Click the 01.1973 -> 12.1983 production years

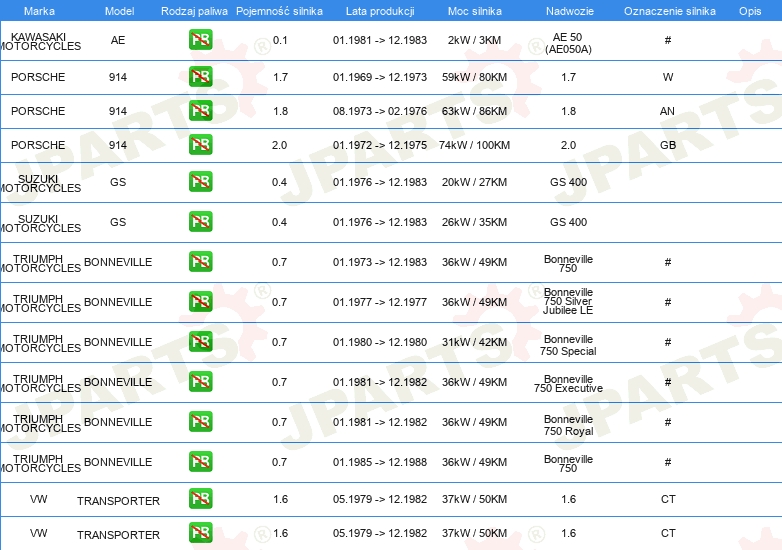[x=380, y=262]
